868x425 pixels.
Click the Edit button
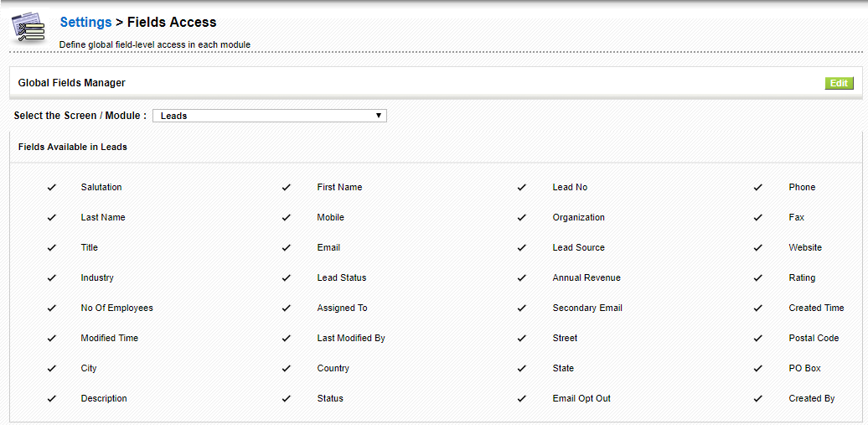[x=839, y=83]
